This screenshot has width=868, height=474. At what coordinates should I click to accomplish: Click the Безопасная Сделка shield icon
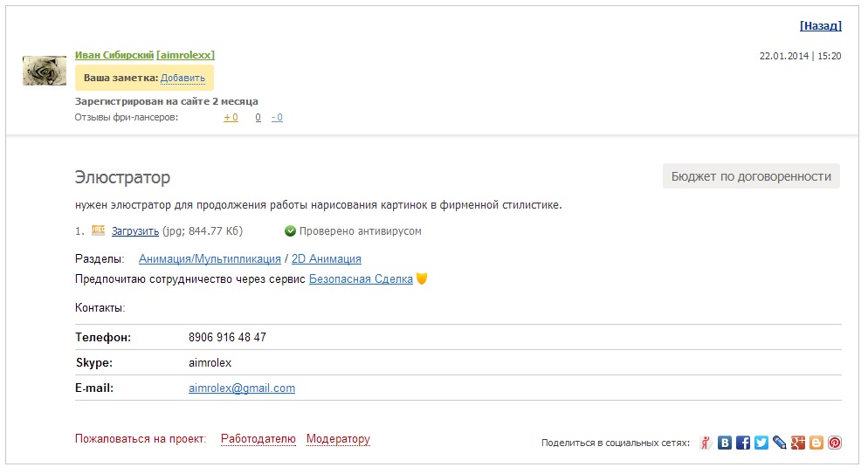tap(422, 279)
